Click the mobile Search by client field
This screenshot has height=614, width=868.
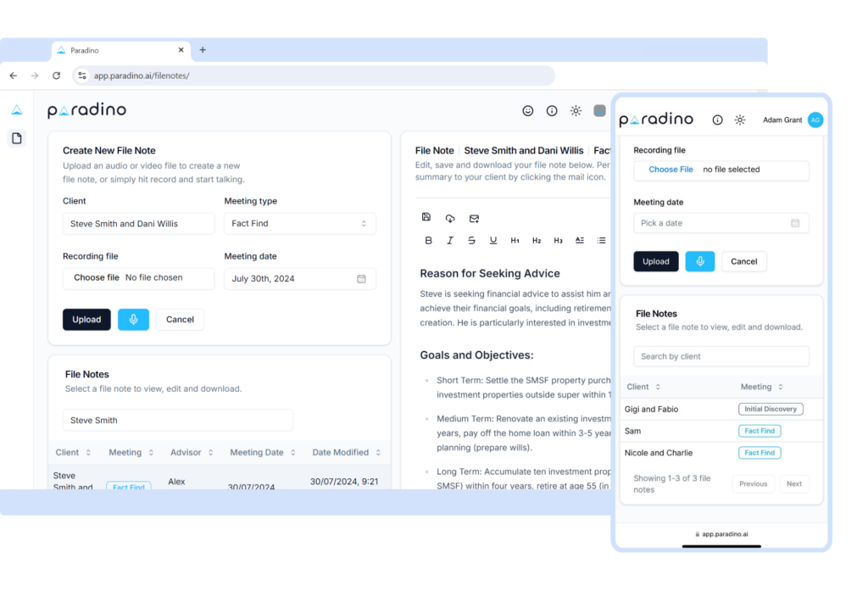click(721, 357)
